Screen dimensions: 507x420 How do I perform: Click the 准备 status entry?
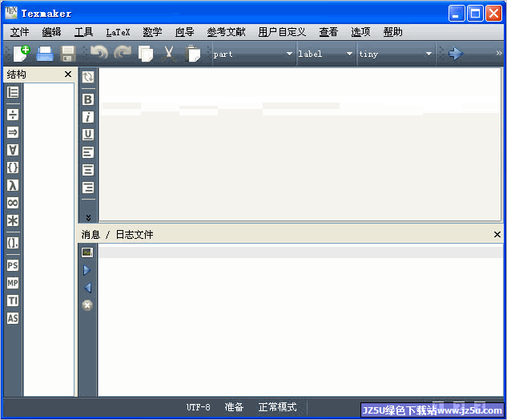[x=234, y=407]
